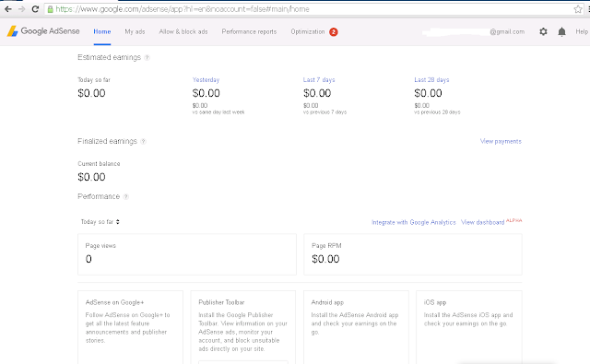This screenshot has height=364, width=590.
Task: Bookmark the page with star icon
Action: coord(578,9)
